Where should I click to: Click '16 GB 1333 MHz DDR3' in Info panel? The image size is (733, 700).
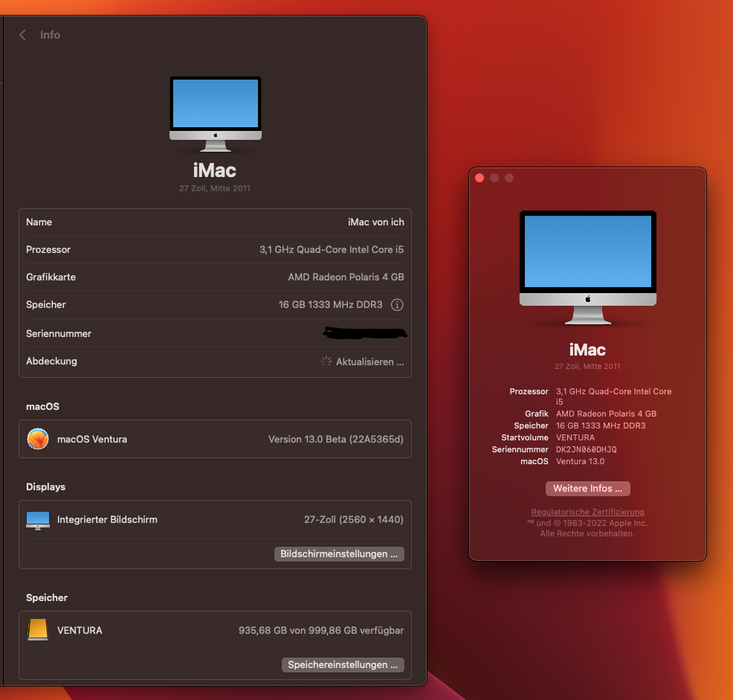(x=331, y=304)
